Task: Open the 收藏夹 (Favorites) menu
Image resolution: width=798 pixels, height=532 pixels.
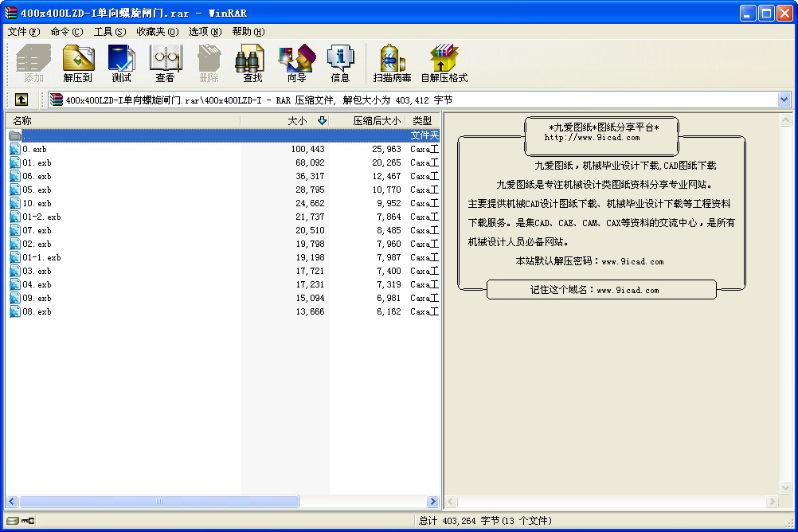Action: 156,32
